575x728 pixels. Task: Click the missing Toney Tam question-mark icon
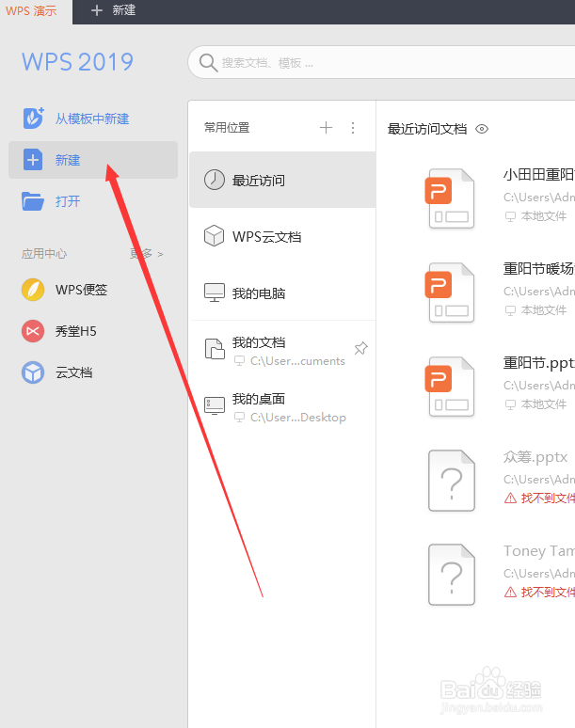pyautogui.click(x=452, y=575)
